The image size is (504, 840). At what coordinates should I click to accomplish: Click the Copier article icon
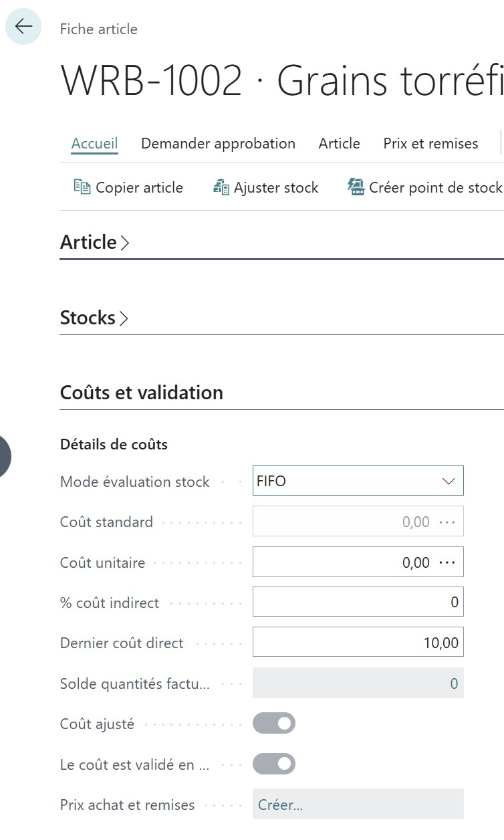(x=82, y=187)
